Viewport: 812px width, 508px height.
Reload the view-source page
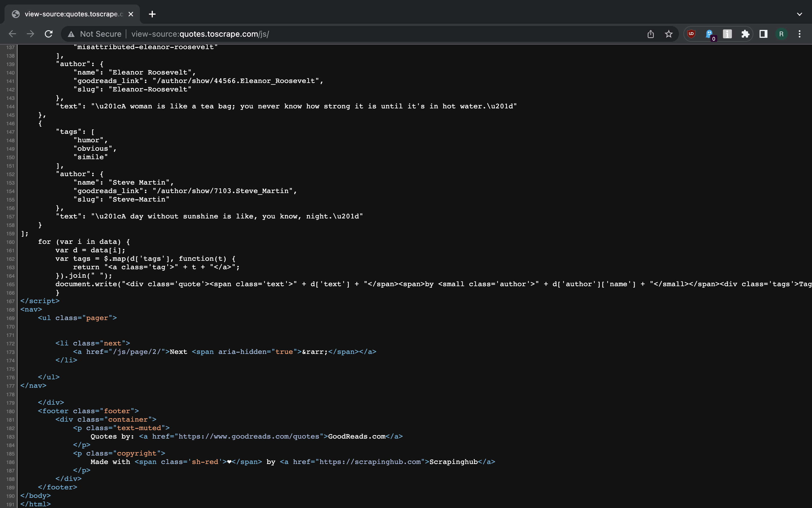(49, 34)
